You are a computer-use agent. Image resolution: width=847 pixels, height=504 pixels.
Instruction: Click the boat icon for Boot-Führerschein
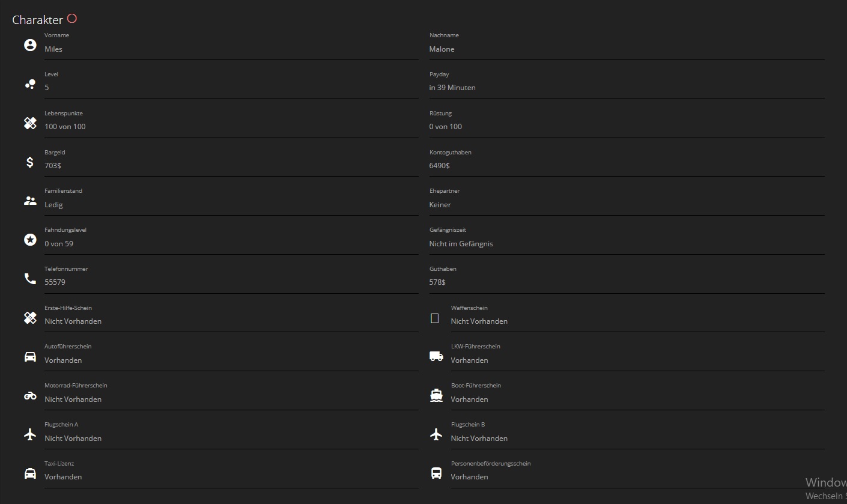[x=436, y=395]
